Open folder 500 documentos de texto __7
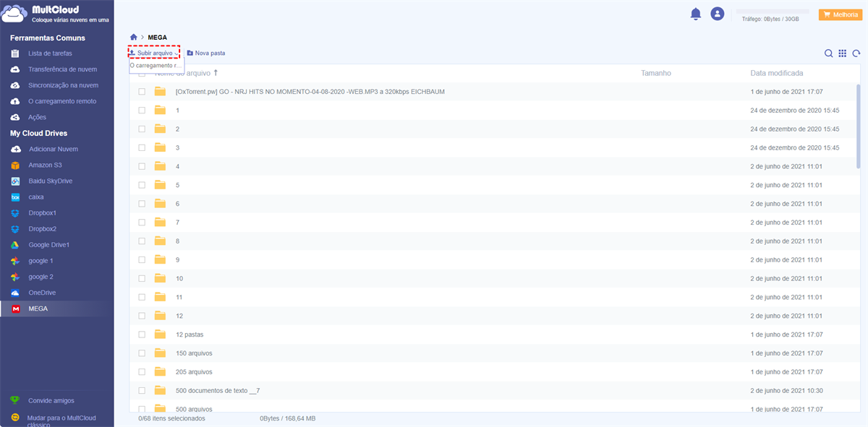Screen dimensions: 868x427 218,391
